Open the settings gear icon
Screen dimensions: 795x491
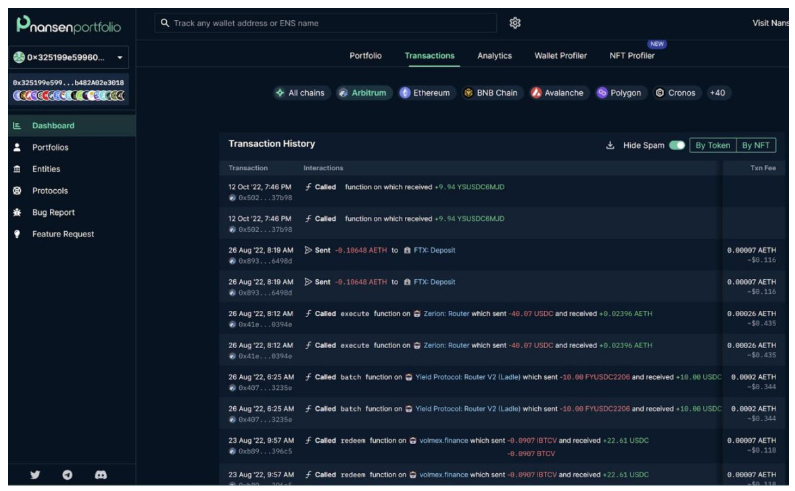pos(515,23)
